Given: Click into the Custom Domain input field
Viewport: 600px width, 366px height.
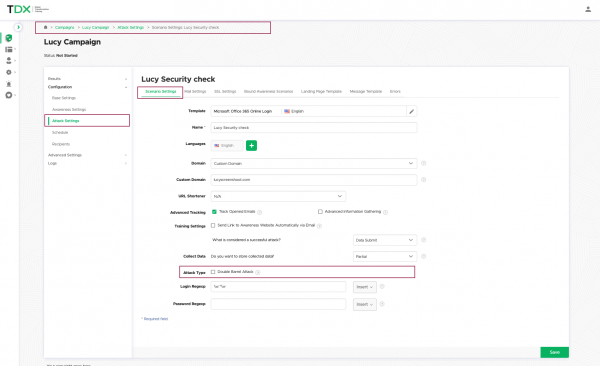Looking at the screenshot, I should click(314, 180).
